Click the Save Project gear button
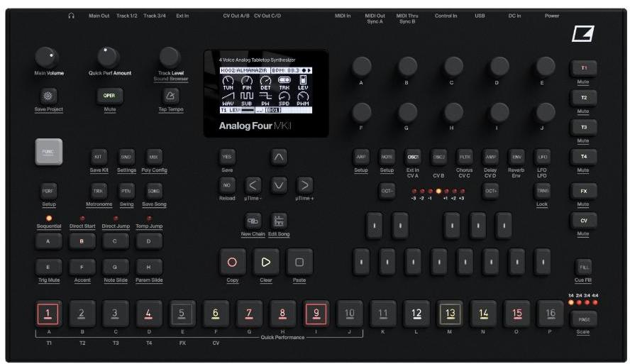 (48, 96)
